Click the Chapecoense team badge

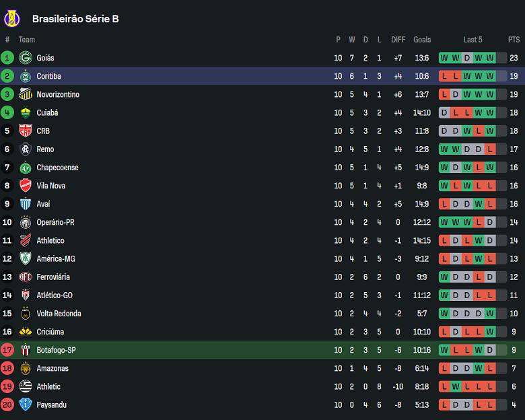click(x=26, y=168)
